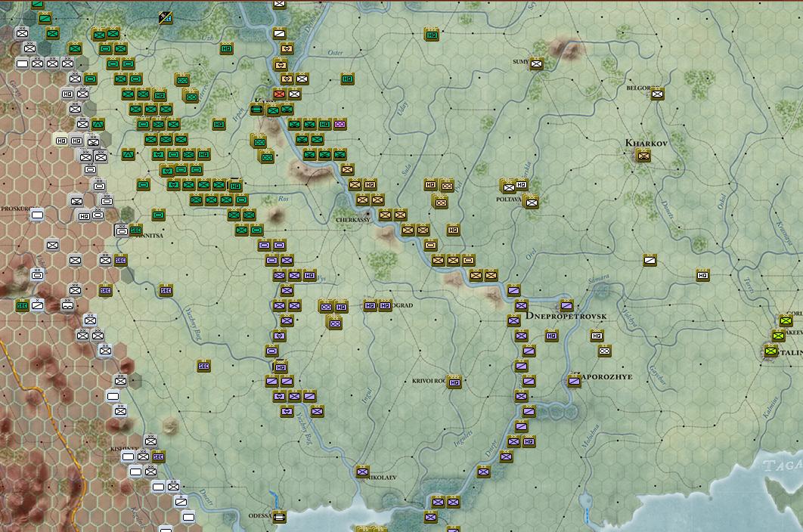Screen dimensions: 803x532
Task: Select the HQ counter left of Poltava stack
Action: [x=521, y=184]
